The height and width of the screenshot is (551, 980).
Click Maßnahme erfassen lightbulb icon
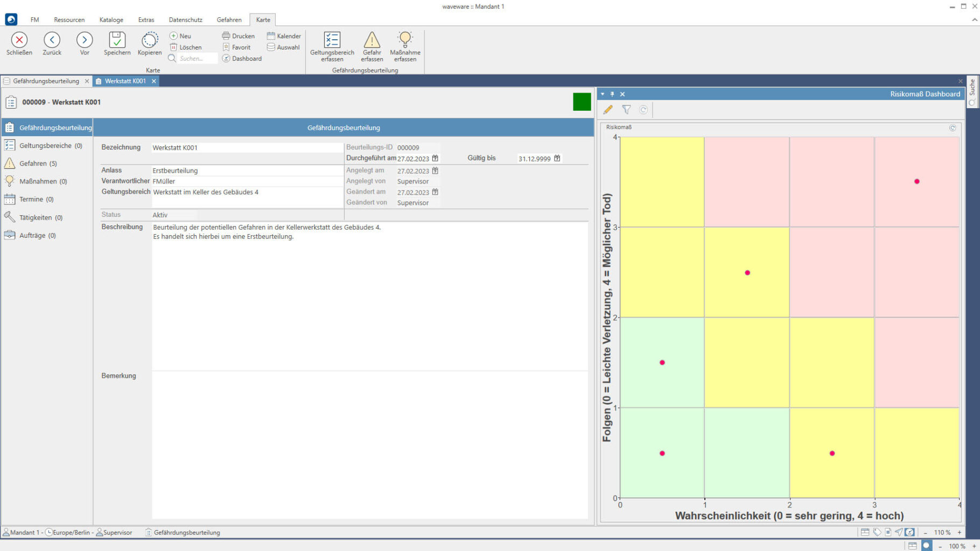[405, 39]
